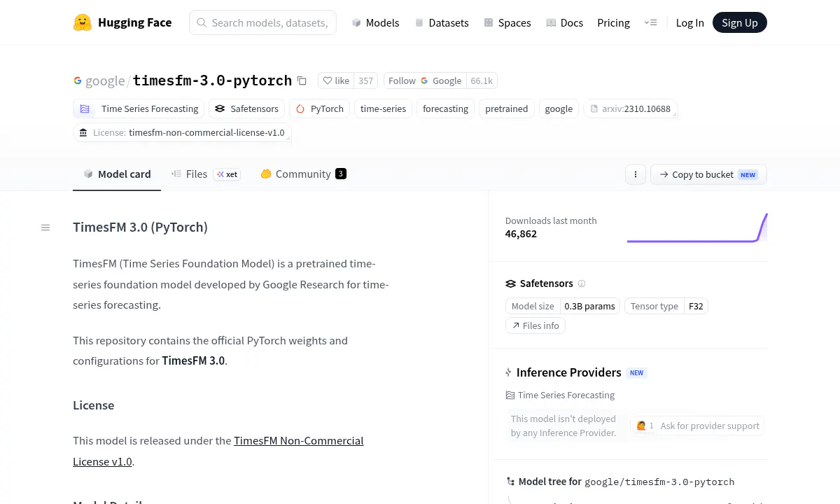The height and width of the screenshot is (504, 840).
Task: Click the Sign Up button
Action: click(x=739, y=22)
